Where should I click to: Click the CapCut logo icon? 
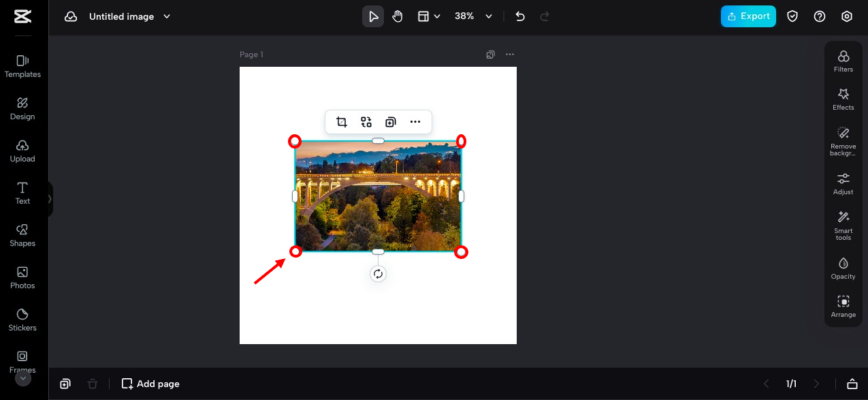pos(22,16)
